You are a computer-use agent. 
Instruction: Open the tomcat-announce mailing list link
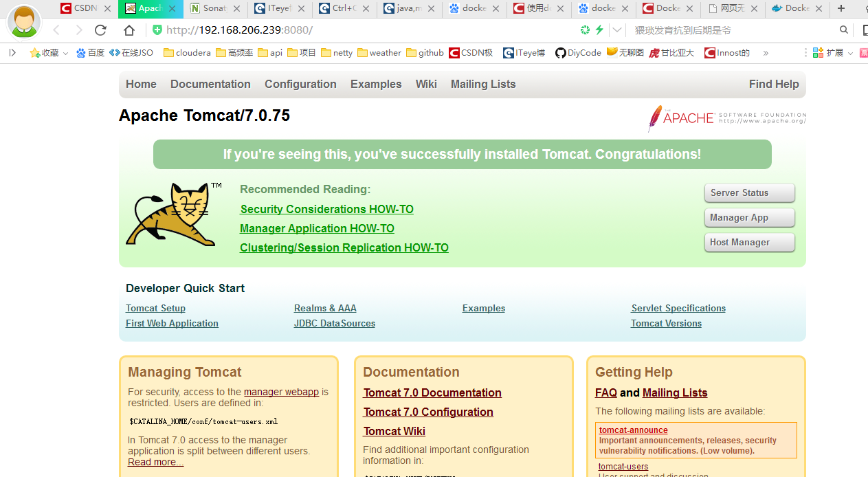click(x=634, y=430)
